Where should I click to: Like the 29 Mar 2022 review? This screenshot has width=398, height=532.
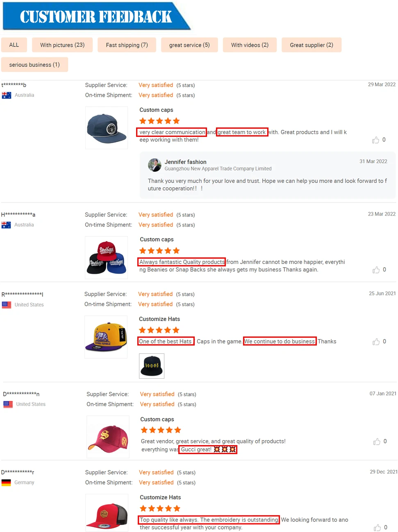(375, 140)
